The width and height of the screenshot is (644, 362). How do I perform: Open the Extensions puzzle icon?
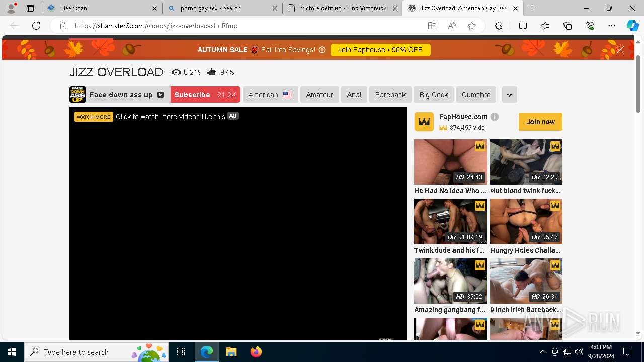(x=499, y=26)
